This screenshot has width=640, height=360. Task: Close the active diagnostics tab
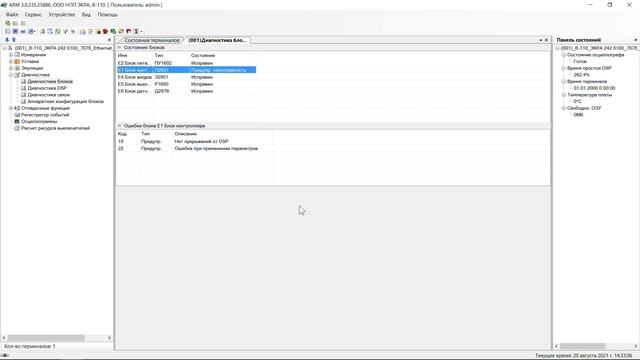point(547,40)
